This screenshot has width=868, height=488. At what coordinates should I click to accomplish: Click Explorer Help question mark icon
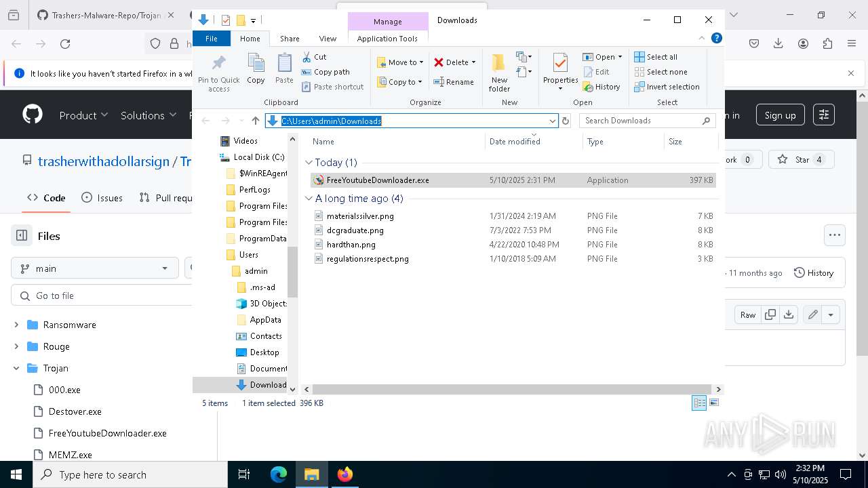click(x=716, y=38)
